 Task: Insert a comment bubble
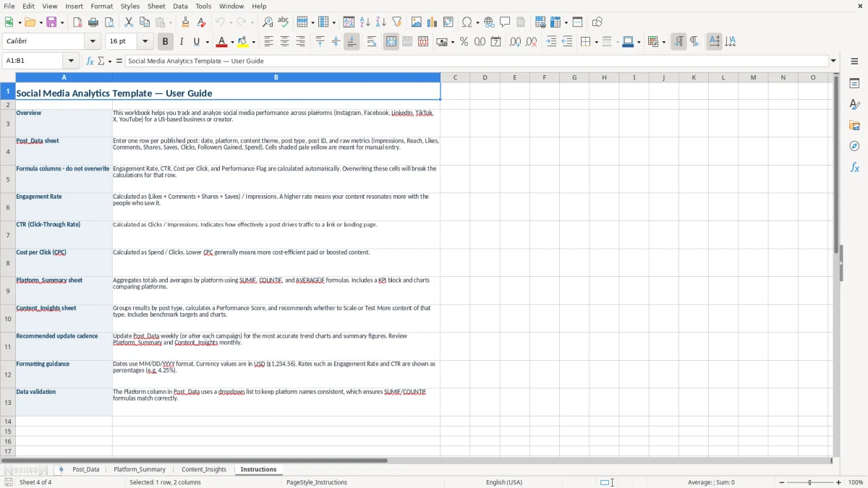coord(505,22)
